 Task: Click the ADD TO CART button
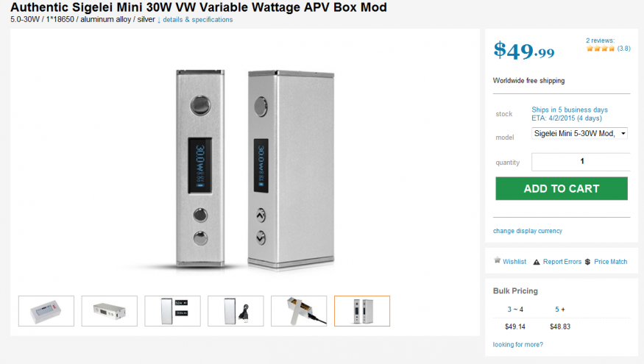click(562, 189)
